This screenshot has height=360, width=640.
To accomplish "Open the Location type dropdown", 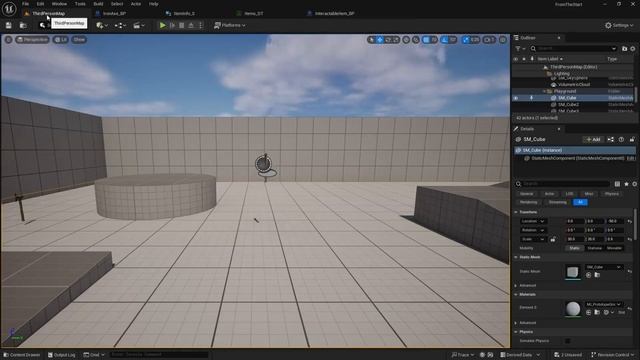I will point(533,221).
